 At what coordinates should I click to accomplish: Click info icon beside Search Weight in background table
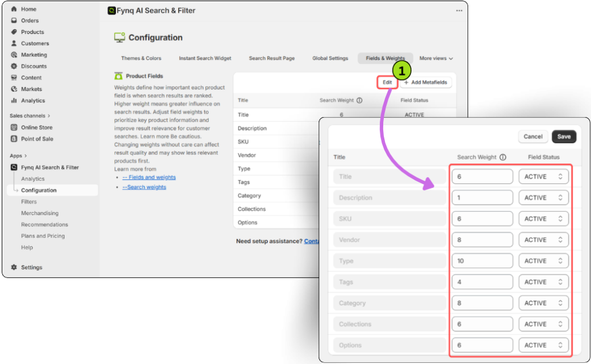(x=360, y=100)
